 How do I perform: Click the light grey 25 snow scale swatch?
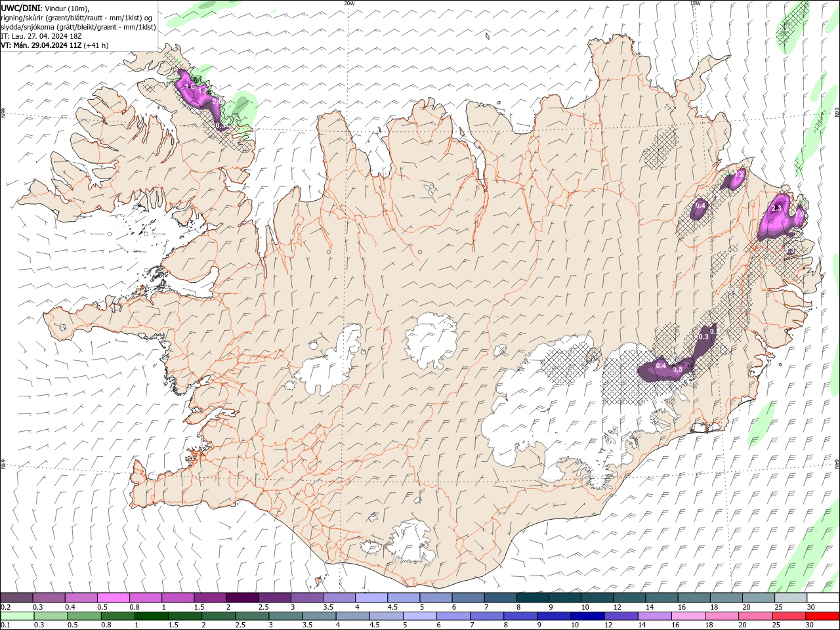tap(790, 598)
